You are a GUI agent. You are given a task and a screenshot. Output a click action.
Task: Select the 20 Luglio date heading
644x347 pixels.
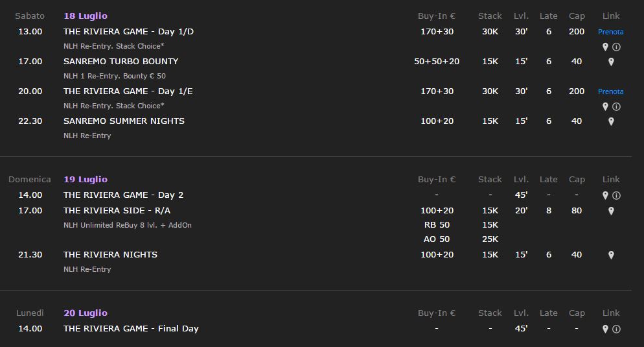[86, 313]
